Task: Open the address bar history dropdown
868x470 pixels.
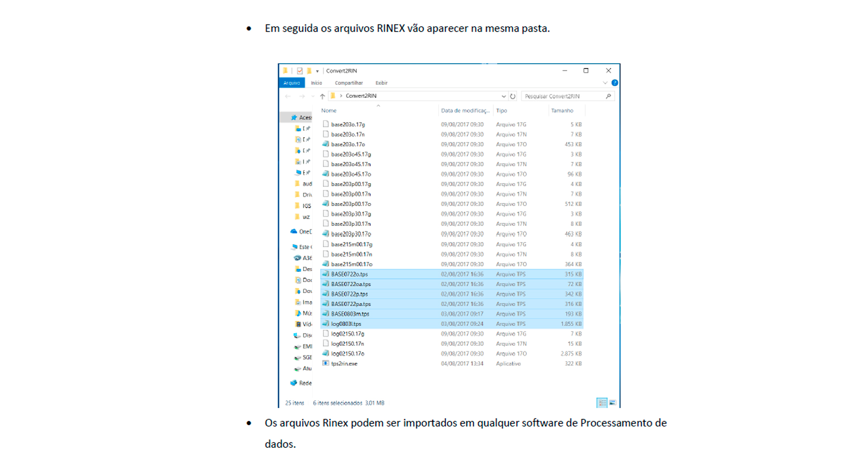Action: (504, 96)
